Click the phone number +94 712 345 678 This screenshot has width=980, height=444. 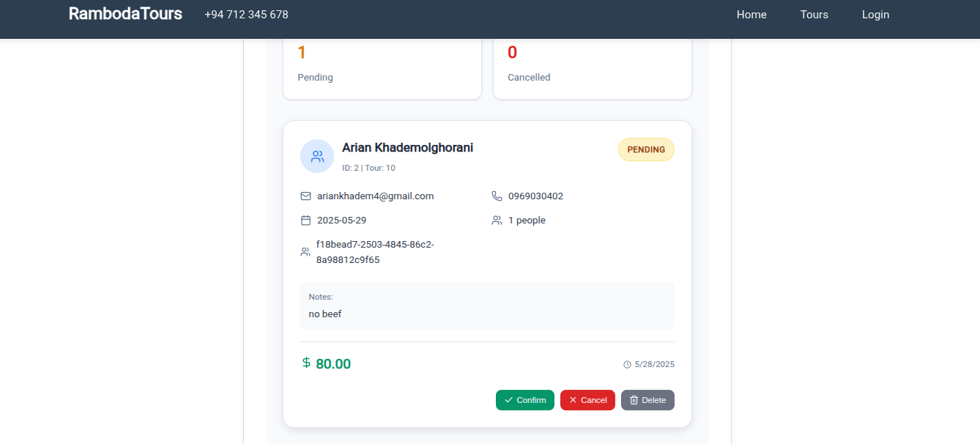[246, 14]
